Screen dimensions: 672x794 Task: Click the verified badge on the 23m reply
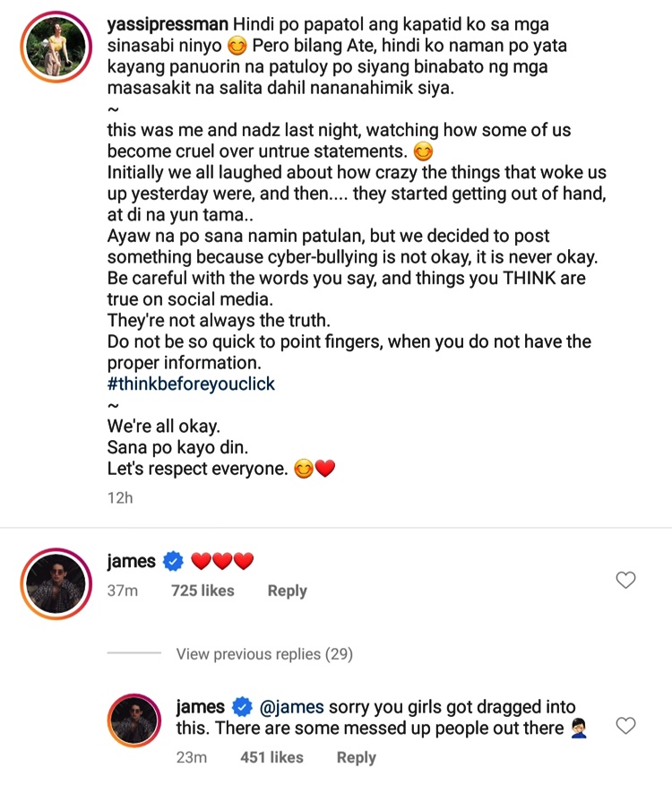tap(242, 707)
